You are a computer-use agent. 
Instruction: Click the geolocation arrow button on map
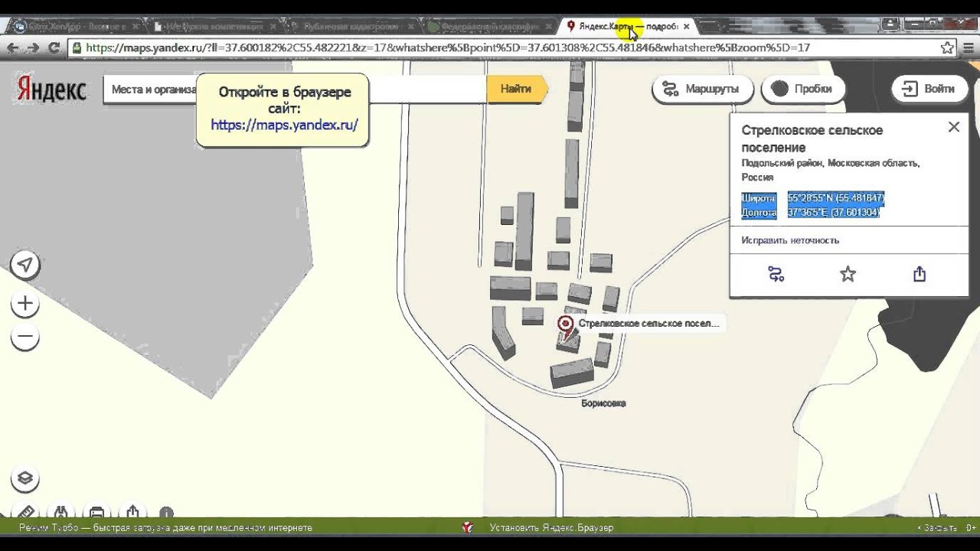click(x=25, y=265)
